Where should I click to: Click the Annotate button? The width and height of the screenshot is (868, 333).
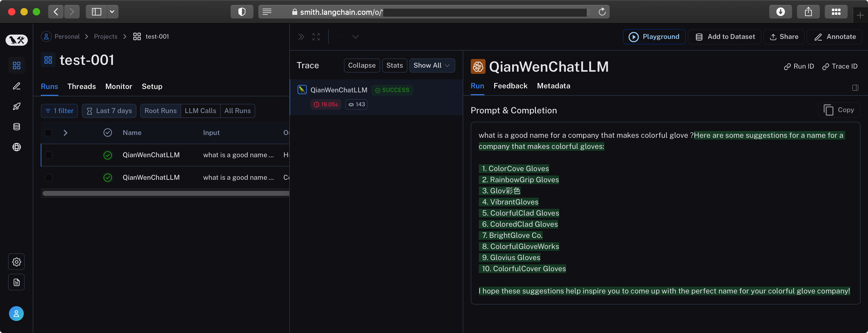835,37
